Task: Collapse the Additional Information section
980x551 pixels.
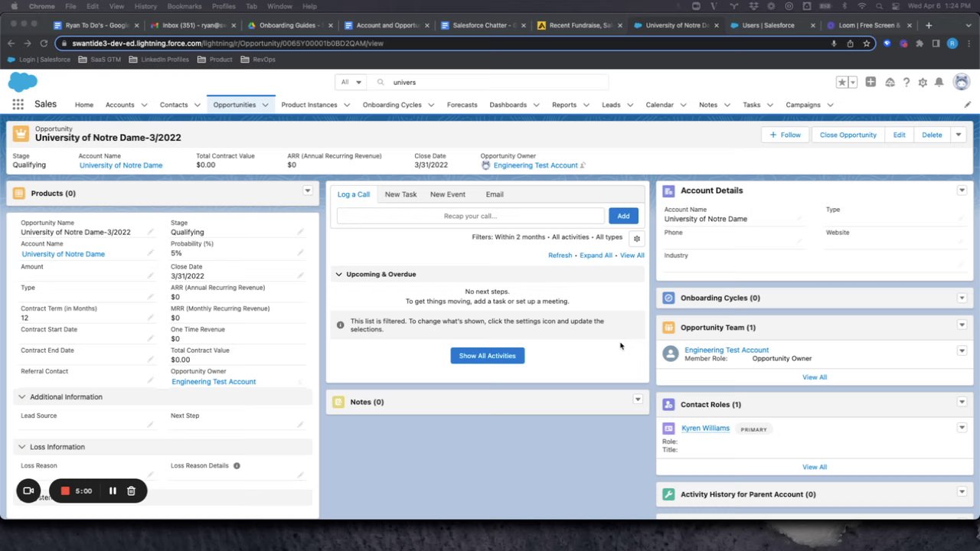Action: click(x=21, y=397)
